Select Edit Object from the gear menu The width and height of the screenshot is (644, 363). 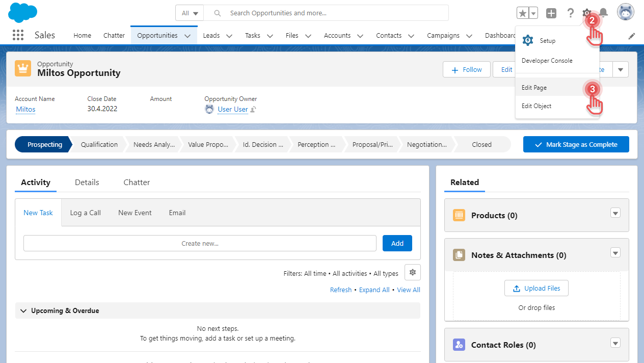tap(536, 106)
